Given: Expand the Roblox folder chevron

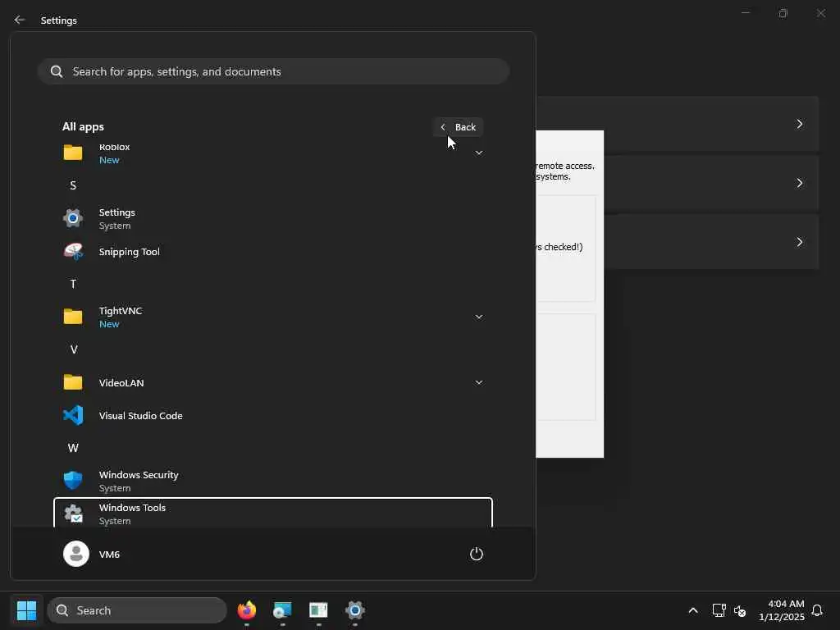Looking at the screenshot, I should pos(479,153).
